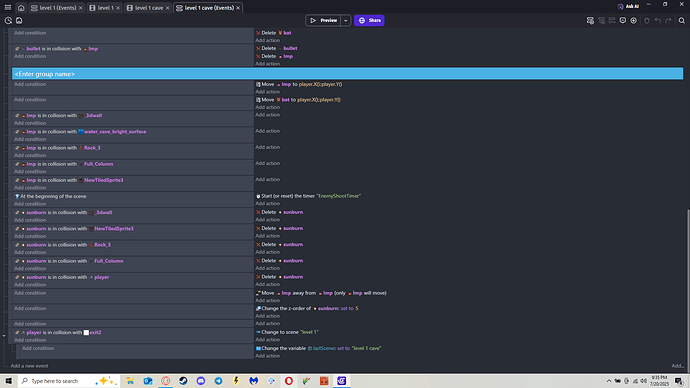Image resolution: width=690 pixels, height=388 pixels.
Task: Click the Preview button
Action: 323,20
